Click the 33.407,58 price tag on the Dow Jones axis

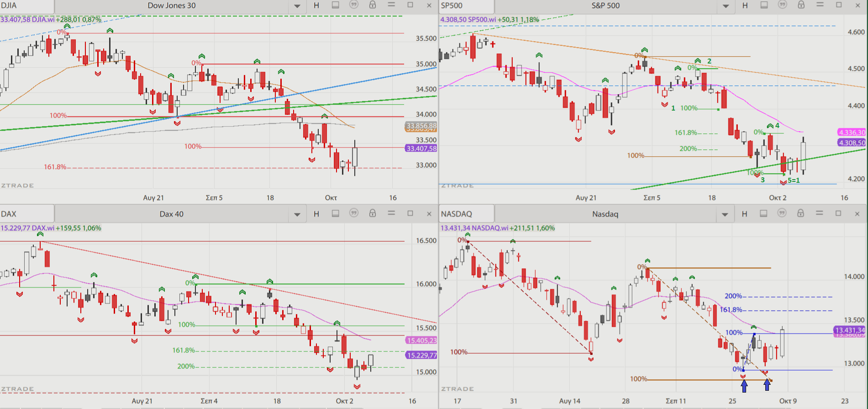(421, 148)
